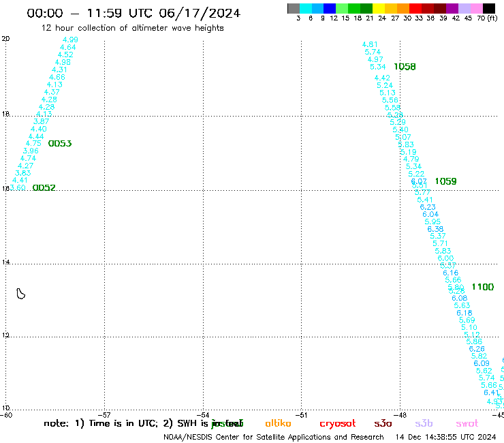Select the 1059 pass time label
504x443 pixels.
click(x=445, y=181)
